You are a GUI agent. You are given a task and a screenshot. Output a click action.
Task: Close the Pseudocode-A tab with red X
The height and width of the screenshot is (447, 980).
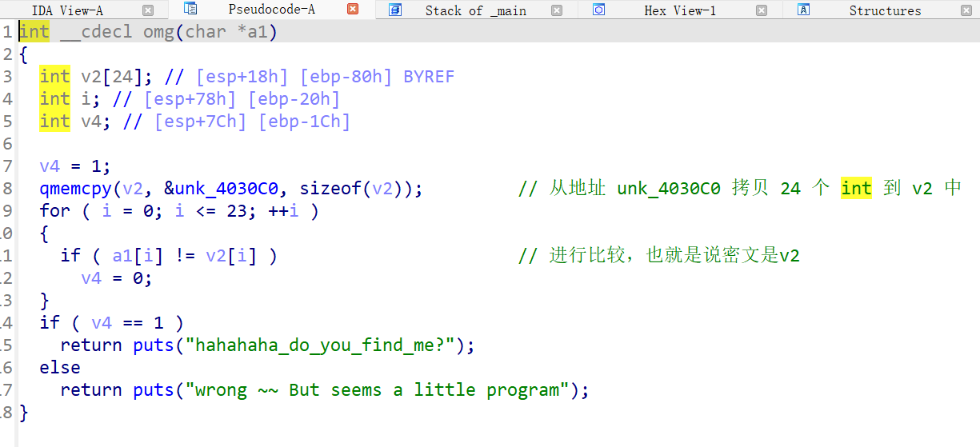(x=353, y=10)
